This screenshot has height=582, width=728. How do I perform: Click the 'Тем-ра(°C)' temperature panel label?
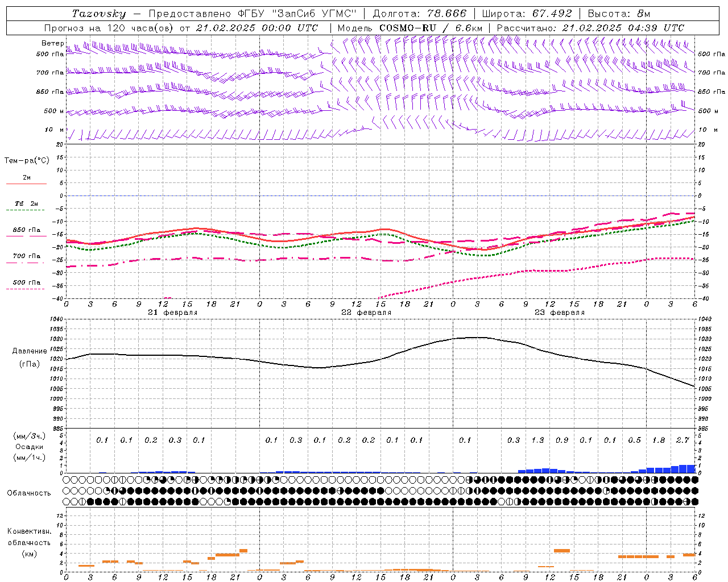tap(27, 160)
